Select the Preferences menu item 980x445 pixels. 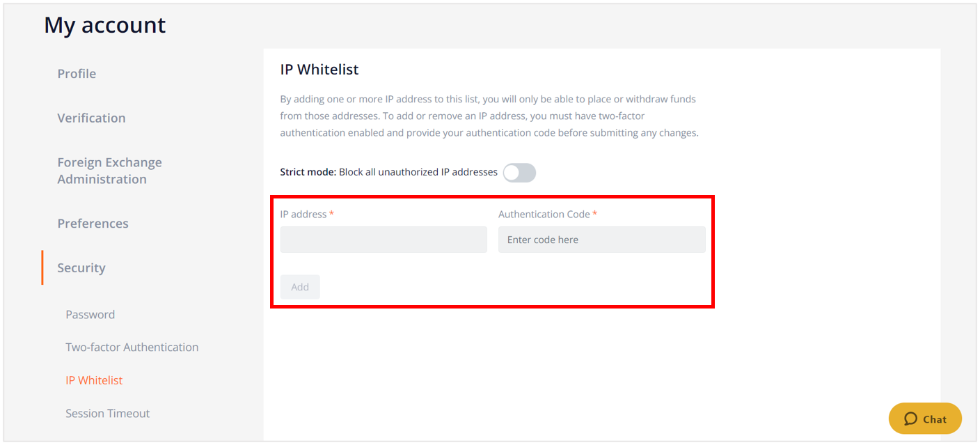click(x=93, y=224)
